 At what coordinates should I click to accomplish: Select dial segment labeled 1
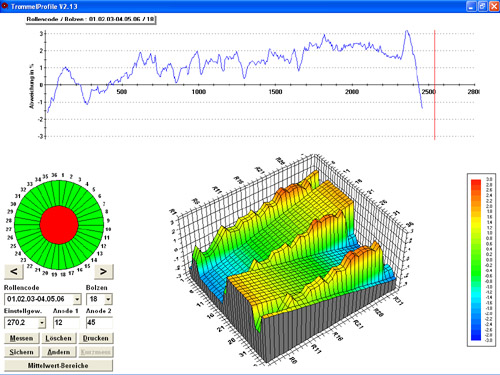(x=63, y=193)
